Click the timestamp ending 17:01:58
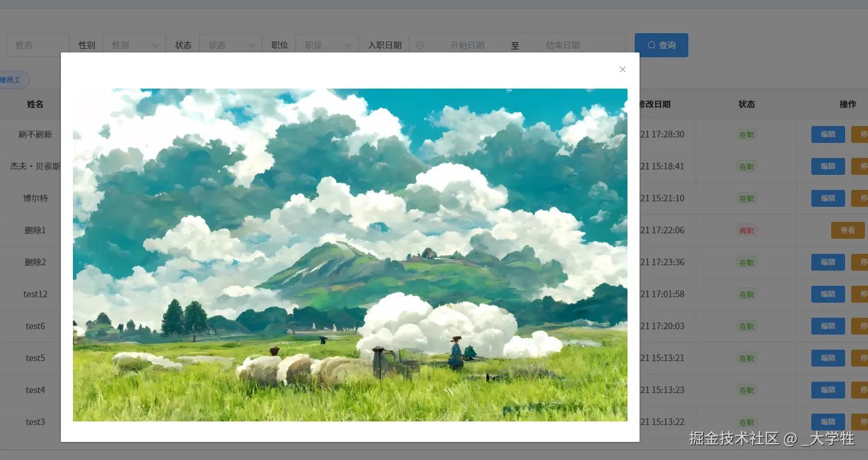The image size is (868, 460). click(x=662, y=294)
